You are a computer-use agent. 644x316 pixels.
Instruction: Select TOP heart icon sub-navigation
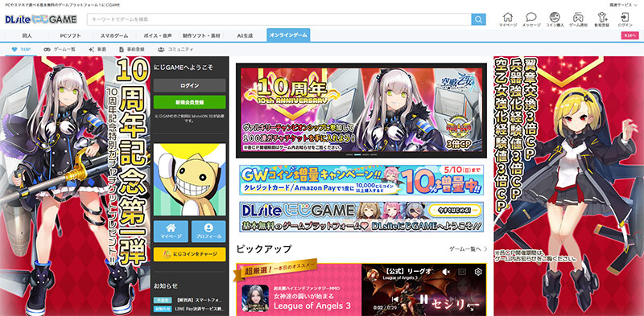pos(21,49)
